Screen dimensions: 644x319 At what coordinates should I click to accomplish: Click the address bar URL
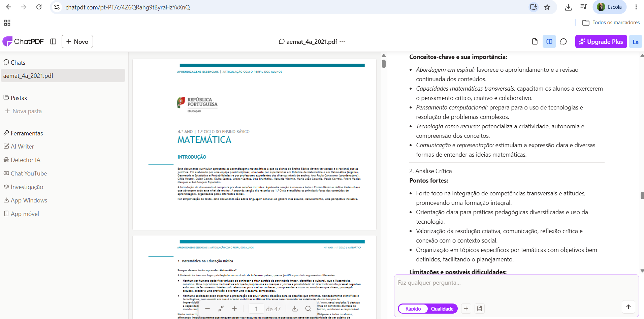click(128, 7)
